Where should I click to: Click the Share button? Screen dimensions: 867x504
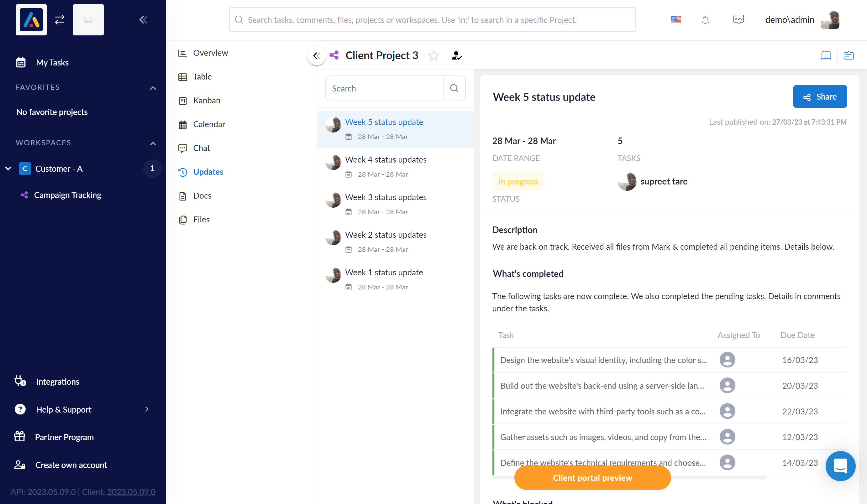click(x=820, y=96)
